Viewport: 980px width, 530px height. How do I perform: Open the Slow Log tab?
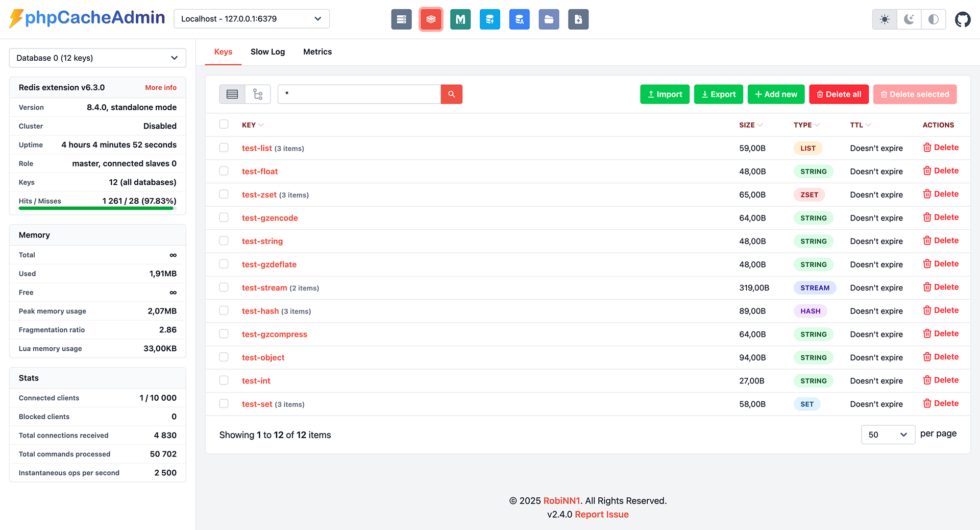[267, 52]
